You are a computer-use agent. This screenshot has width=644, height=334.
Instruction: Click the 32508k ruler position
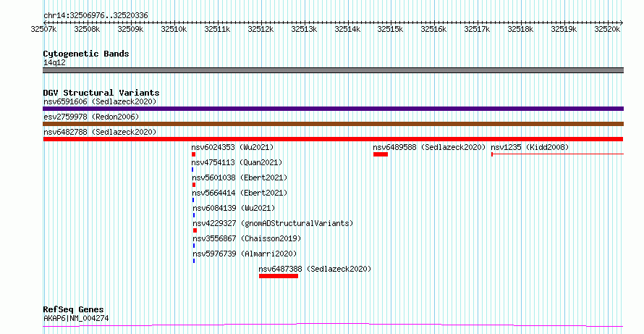87,29
